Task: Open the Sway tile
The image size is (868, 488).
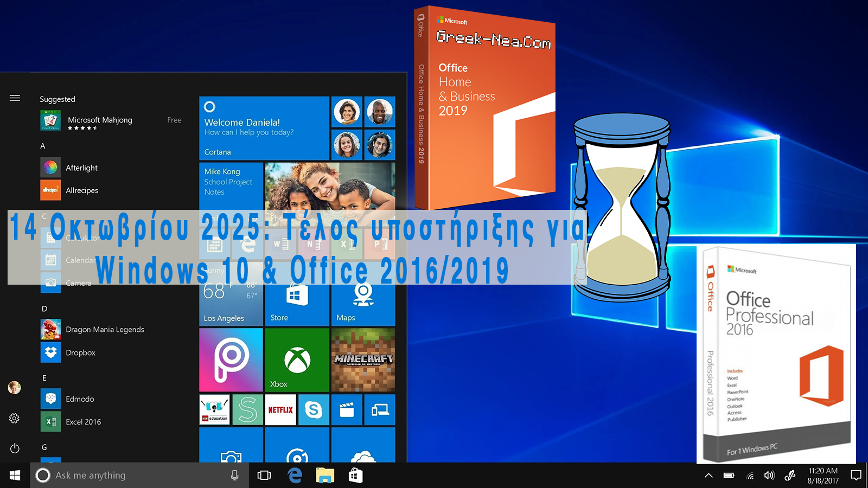Action: click(248, 409)
